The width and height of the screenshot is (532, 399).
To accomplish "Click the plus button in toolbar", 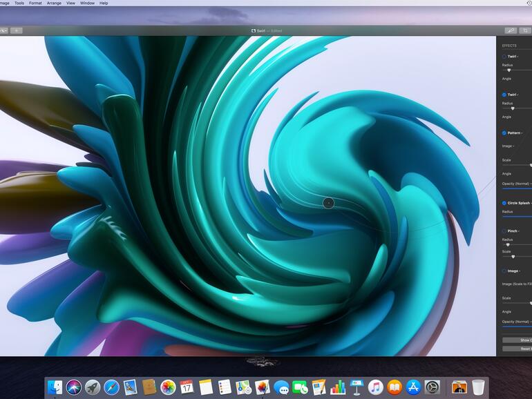I will pos(17,30).
